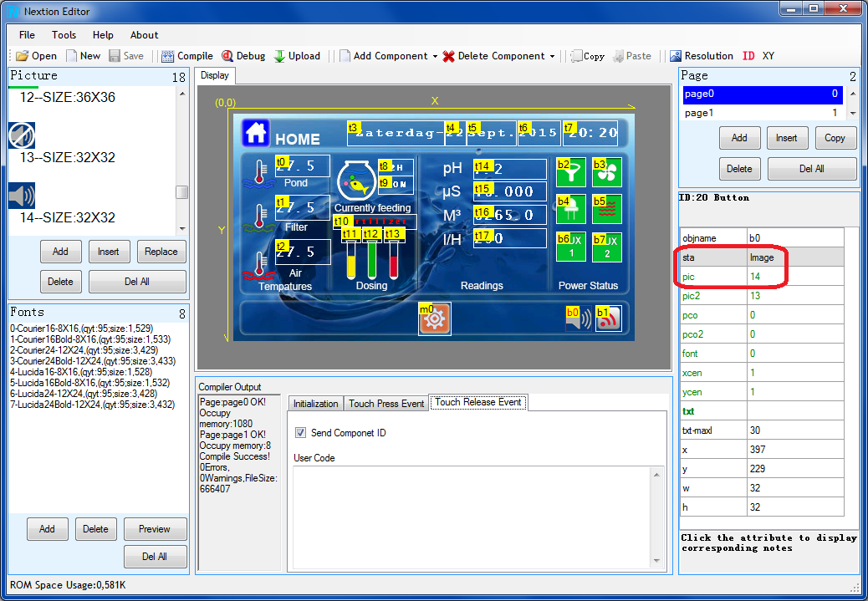
Task: Select the speaker picture 14 thumbnail
Action: [22, 196]
